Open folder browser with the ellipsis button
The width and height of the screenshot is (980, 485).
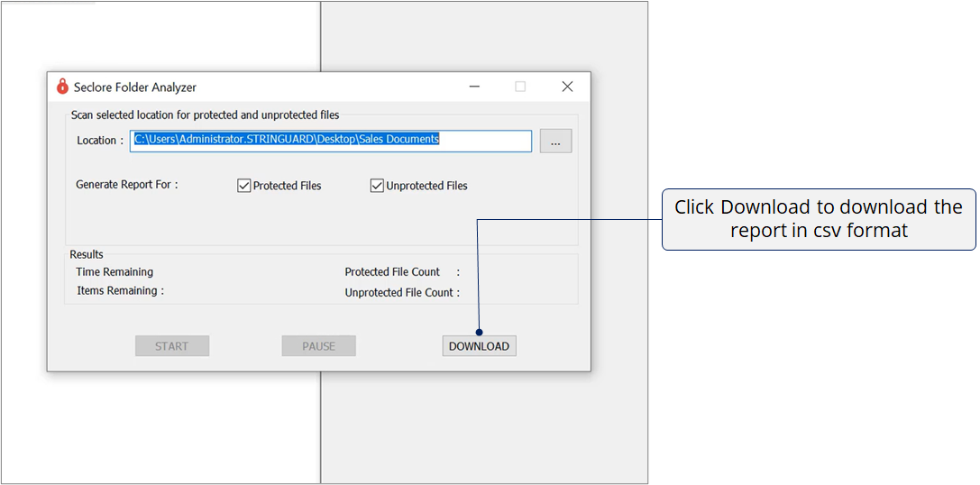(x=555, y=142)
